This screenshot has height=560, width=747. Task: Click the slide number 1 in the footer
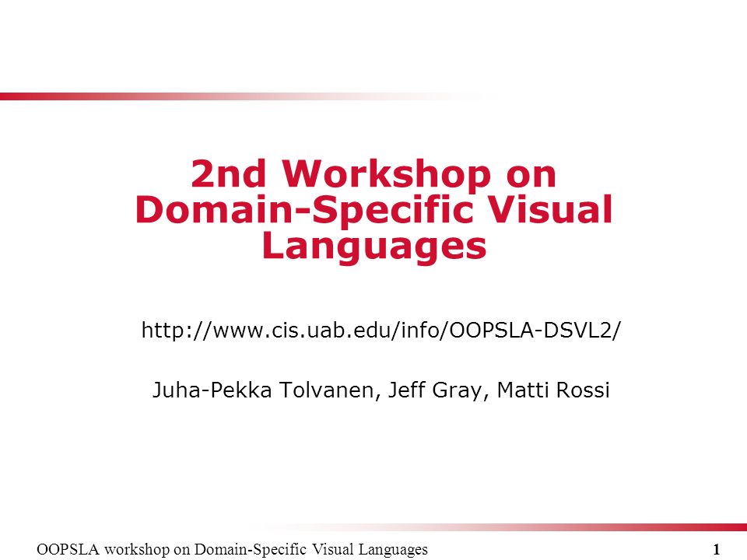pyautogui.click(x=716, y=549)
